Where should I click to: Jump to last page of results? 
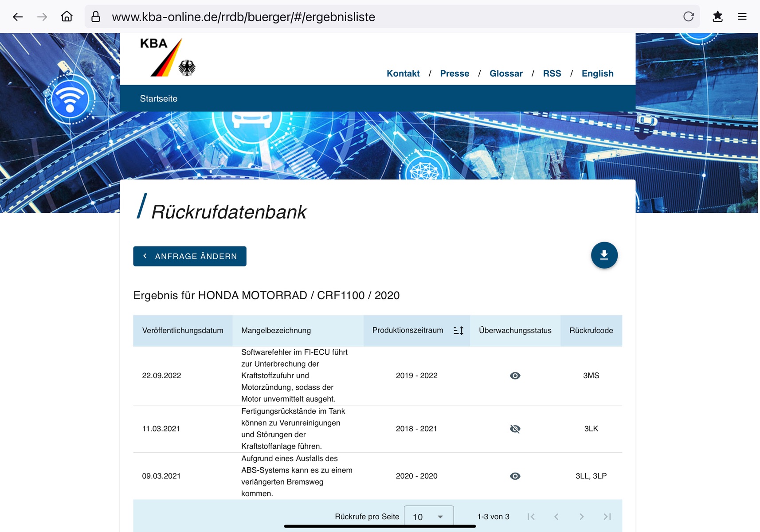coord(607,516)
